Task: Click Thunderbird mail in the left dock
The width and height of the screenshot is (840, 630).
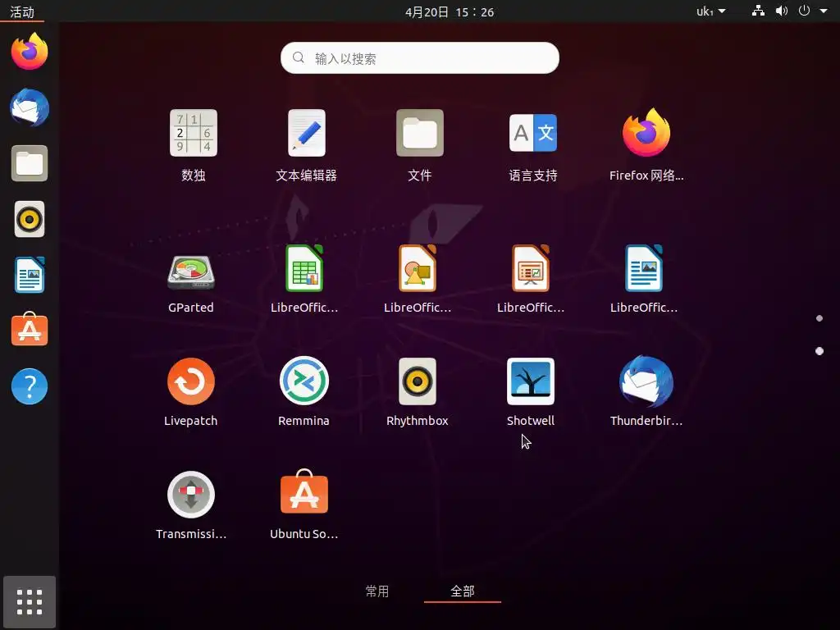Action: point(30,107)
